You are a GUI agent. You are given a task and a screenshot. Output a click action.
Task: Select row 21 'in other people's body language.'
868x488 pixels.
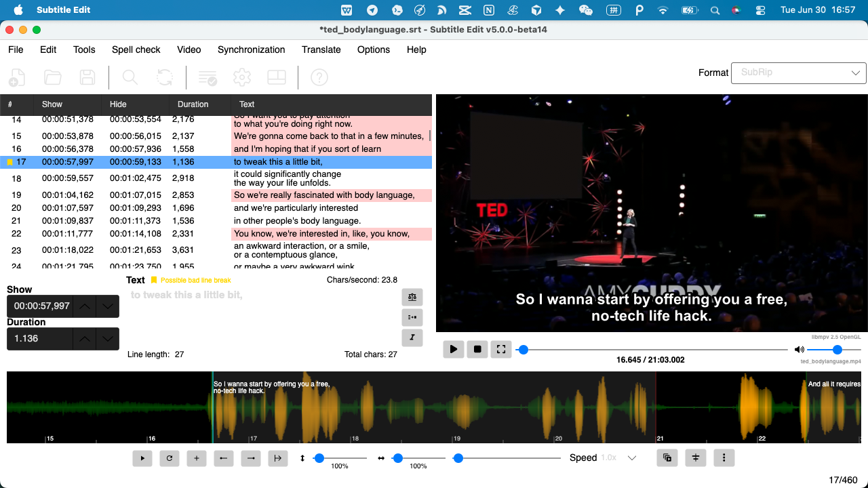216,221
